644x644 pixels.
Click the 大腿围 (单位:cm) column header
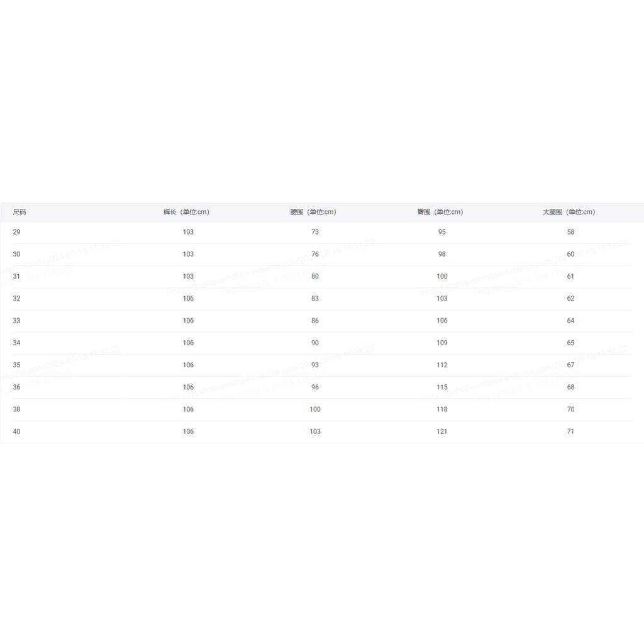coord(569,212)
